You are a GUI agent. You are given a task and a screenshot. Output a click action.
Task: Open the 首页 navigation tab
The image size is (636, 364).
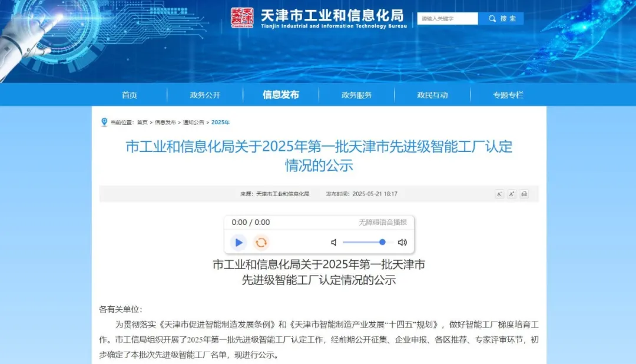tap(130, 95)
